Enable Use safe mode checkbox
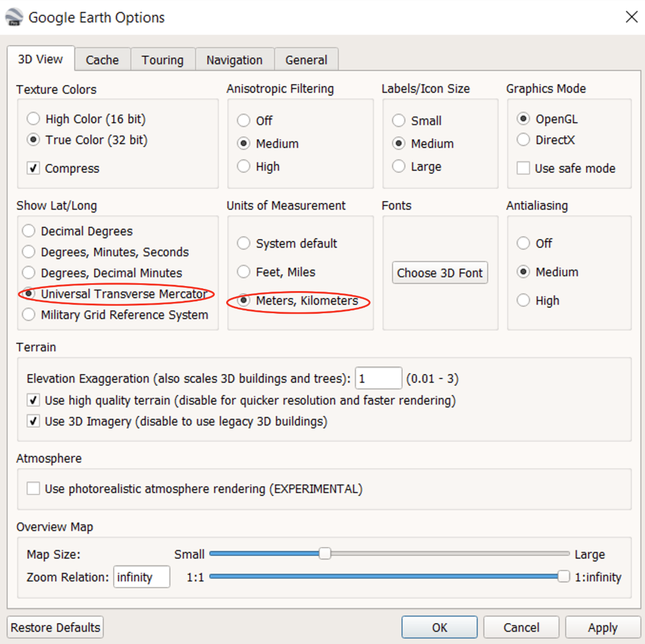645x644 pixels. coord(524,168)
